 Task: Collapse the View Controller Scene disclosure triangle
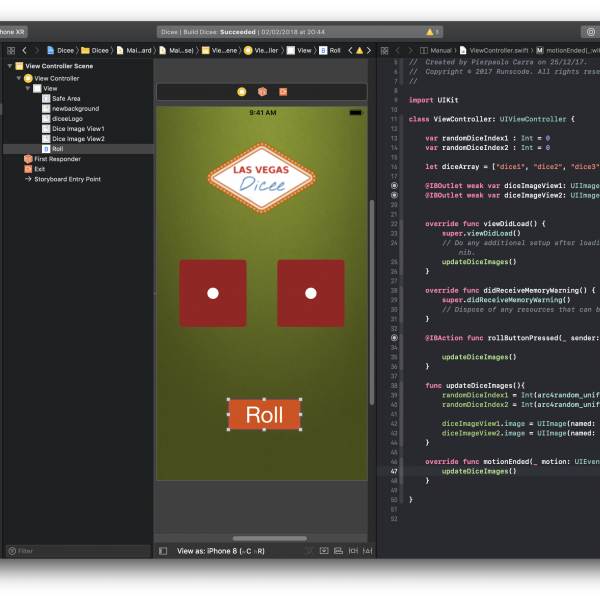(x=10, y=66)
